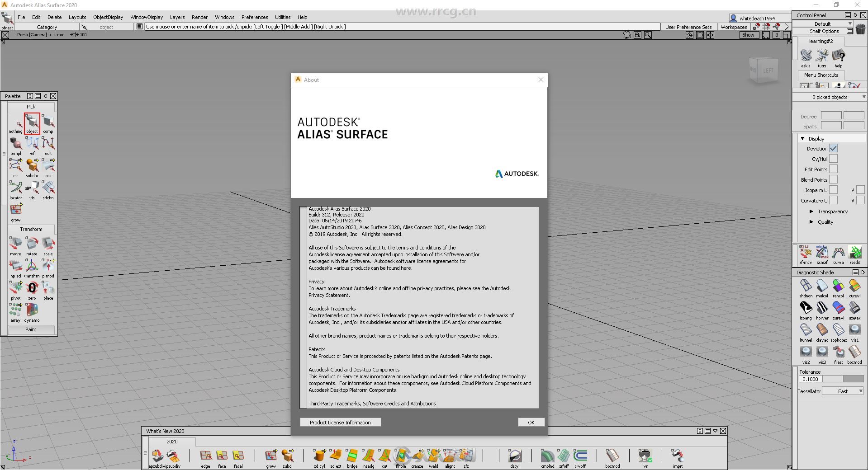The image size is (868, 470).
Task: Open the ObjectDisplay menu
Action: pos(108,17)
